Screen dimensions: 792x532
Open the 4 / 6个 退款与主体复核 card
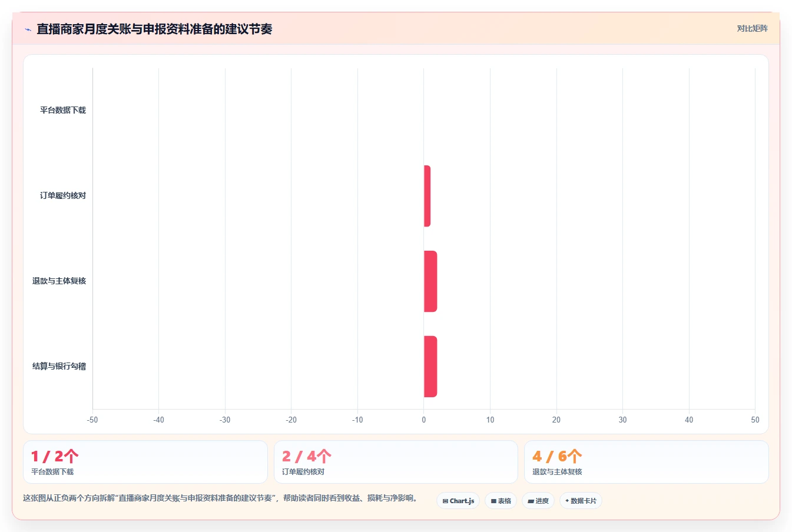point(647,462)
